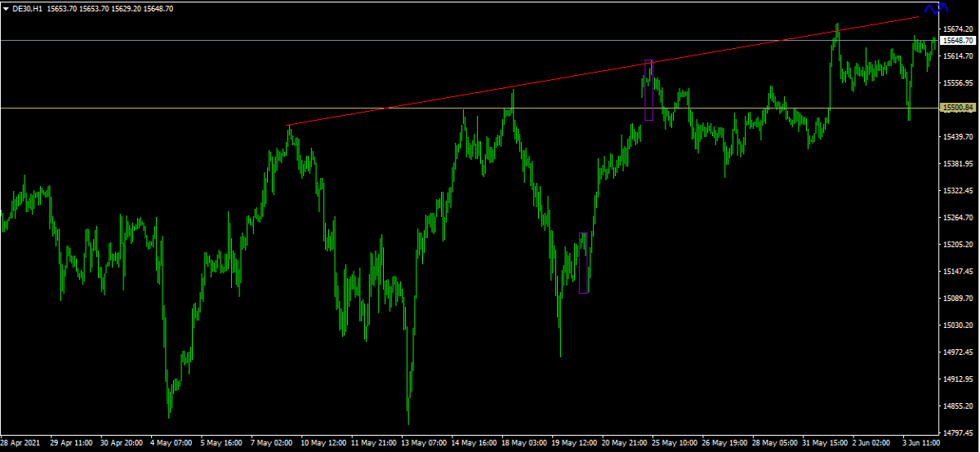Click the DE30,H1 chart symbol label
Viewport: 980px width, 452px height.
pos(29,8)
